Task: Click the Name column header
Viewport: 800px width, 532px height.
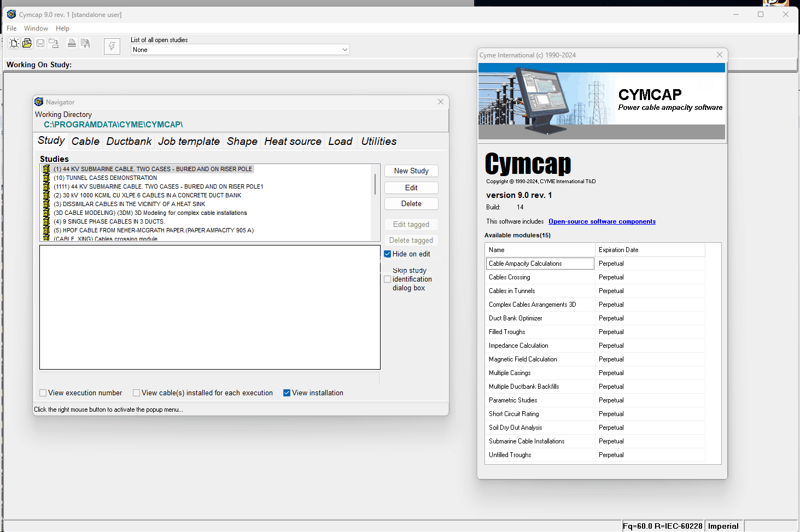Action: tap(540, 250)
